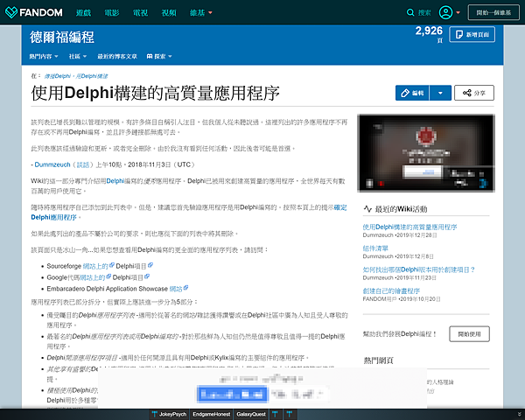Image resolution: width=525 pixels, height=420 pixels.
Task: Open recent activity 組件清單
Action: tap(375, 248)
